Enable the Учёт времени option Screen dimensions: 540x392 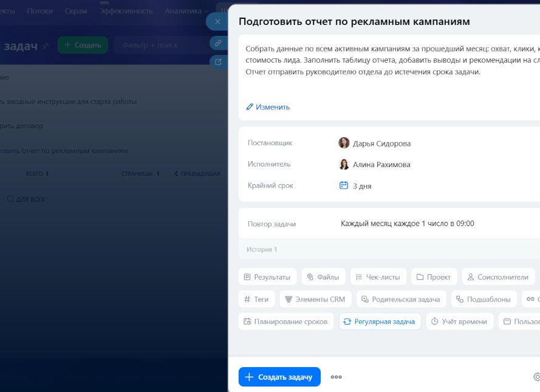[x=460, y=322]
